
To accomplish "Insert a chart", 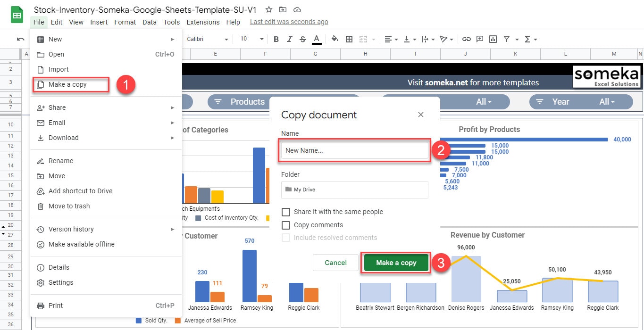I will click(x=493, y=39).
